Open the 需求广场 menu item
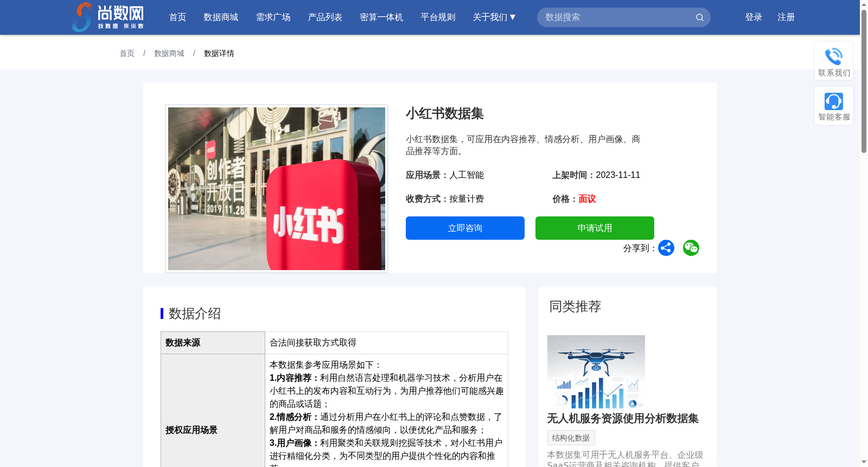868x467 pixels. (x=273, y=17)
